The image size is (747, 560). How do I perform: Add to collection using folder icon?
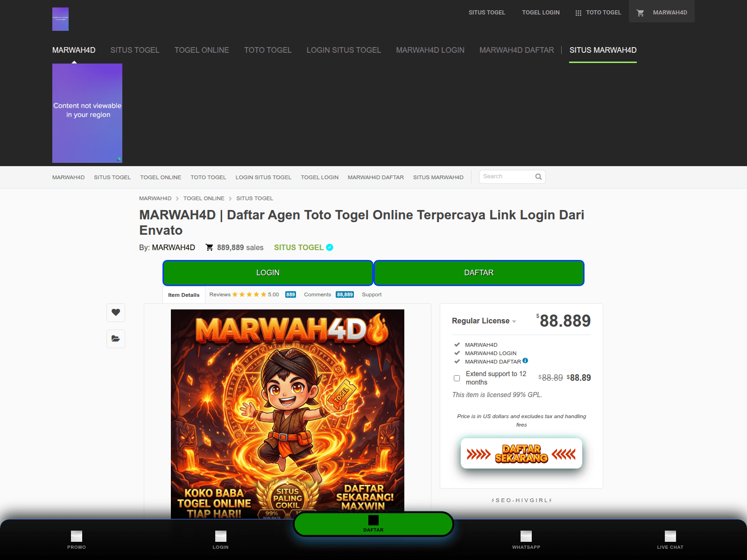click(x=116, y=338)
